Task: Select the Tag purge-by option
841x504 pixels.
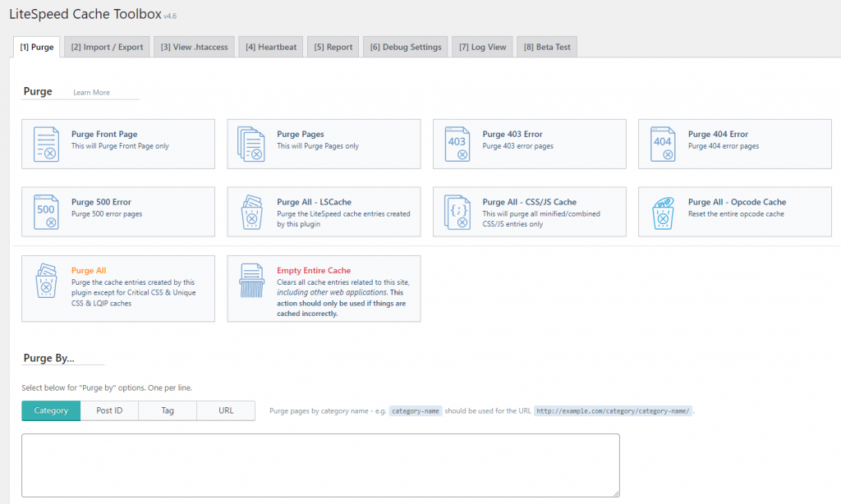Action: coord(168,410)
